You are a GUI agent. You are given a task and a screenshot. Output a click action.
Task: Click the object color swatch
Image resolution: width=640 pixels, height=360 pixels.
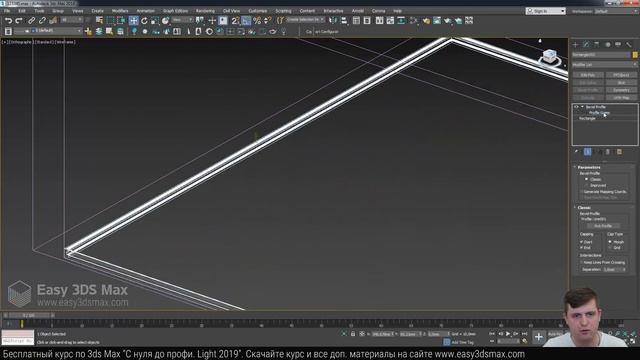635,55
